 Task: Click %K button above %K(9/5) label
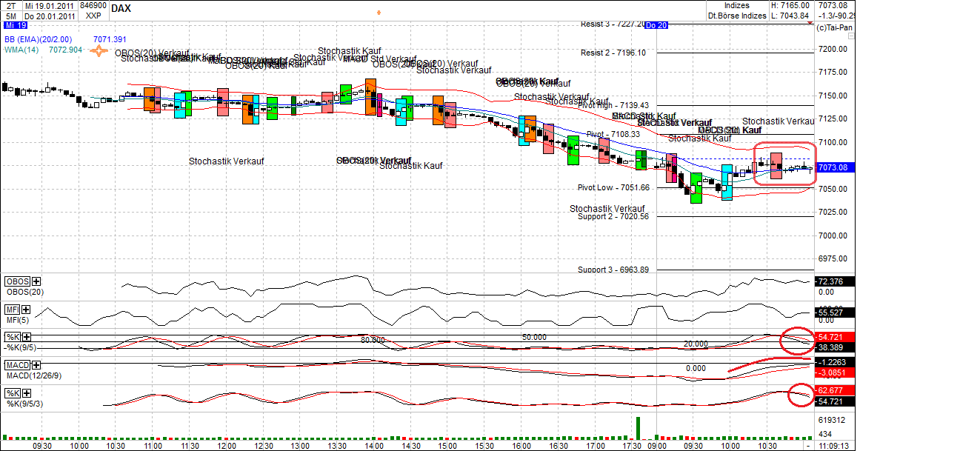coord(12,337)
